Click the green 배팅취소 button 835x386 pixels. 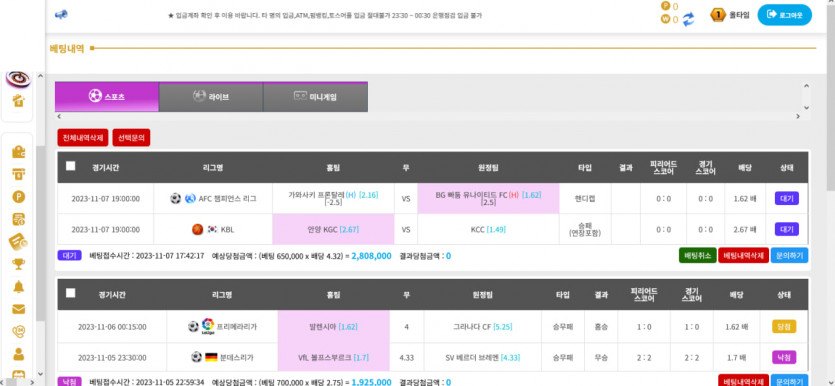tap(698, 256)
